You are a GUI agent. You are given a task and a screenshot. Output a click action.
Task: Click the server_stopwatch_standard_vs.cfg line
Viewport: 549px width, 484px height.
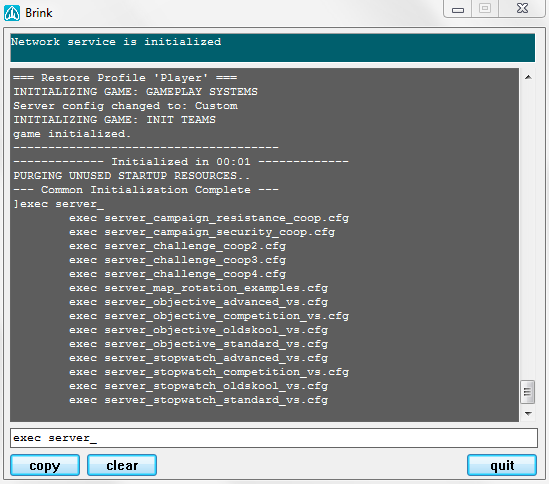[199, 400]
